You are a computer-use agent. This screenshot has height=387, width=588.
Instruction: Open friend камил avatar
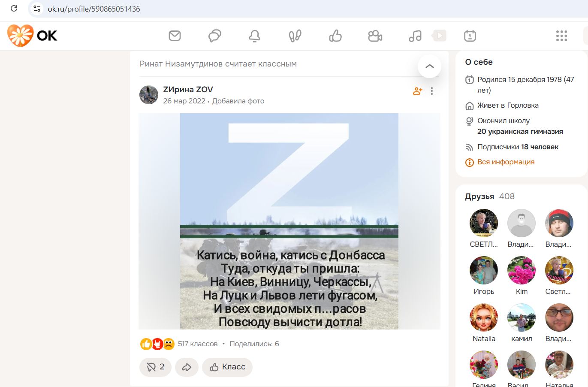click(522, 317)
